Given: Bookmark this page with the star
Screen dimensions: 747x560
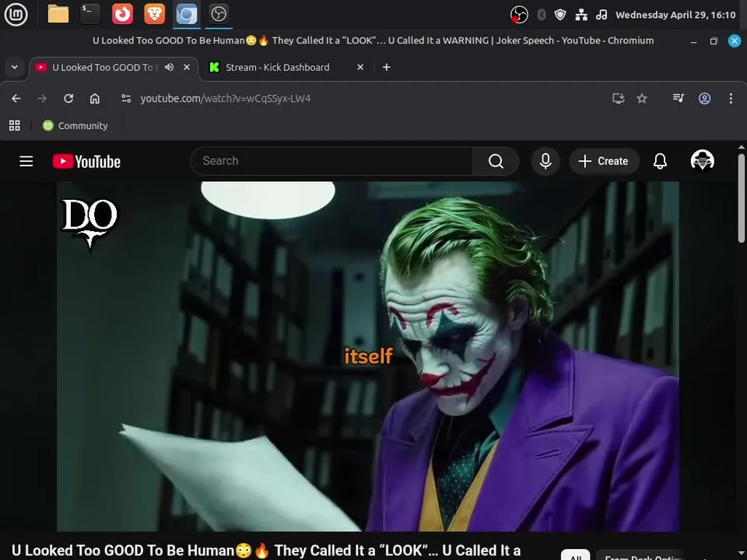Looking at the screenshot, I should [642, 98].
